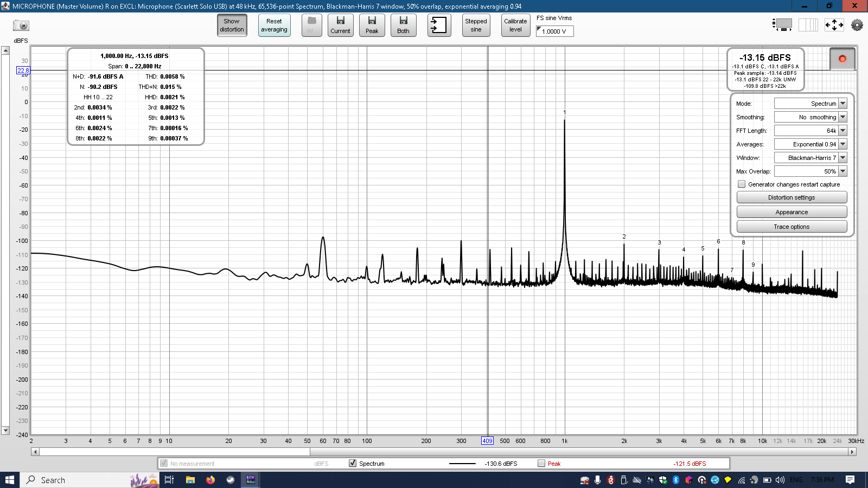Screen dimensions: 868x488
Task: Open Trace options
Action: click(792, 227)
